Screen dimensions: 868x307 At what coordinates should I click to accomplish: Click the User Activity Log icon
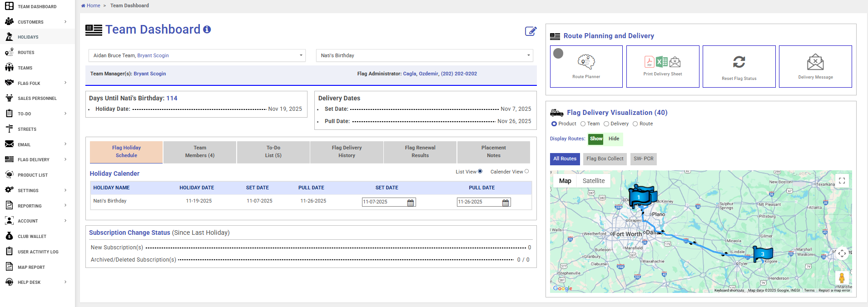point(9,252)
